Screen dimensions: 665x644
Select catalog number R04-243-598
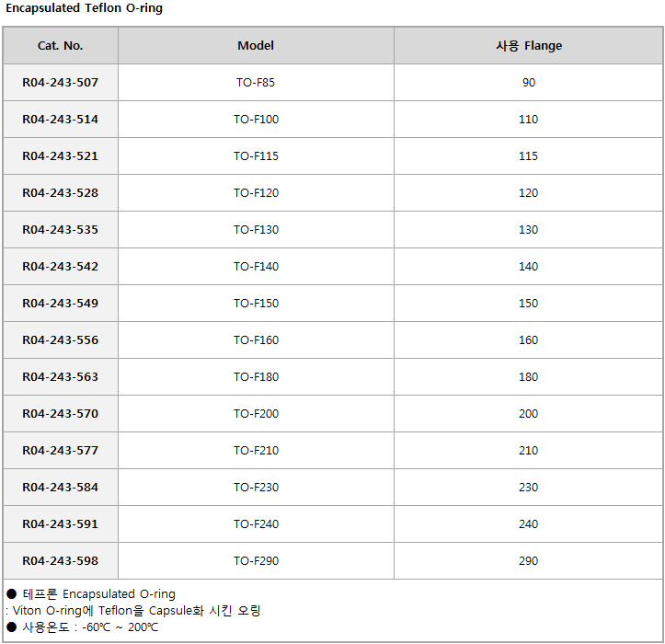(x=60, y=560)
